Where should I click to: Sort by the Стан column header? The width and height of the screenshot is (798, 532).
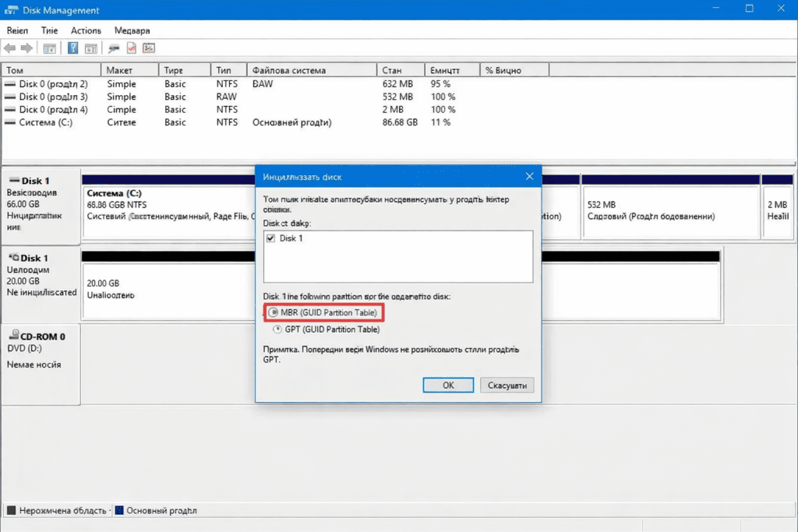[x=391, y=70]
